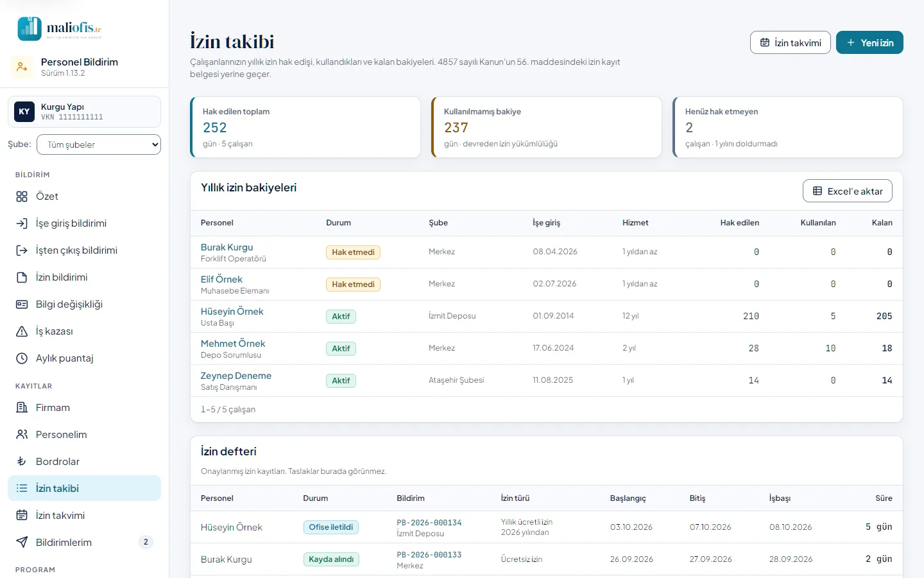Click the İşe giriş bildirimi arrow icon
This screenshot has height=578, width=924.
(22, 223)
